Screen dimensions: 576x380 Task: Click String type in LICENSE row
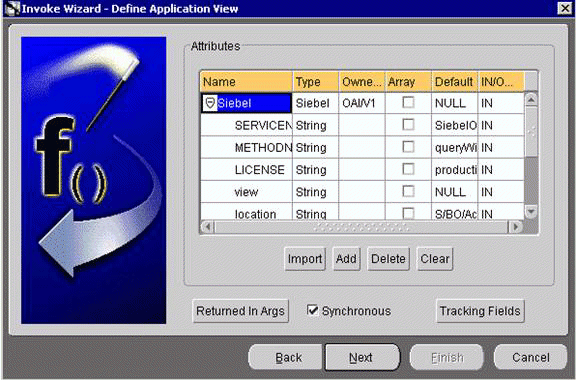pos(316,170)
